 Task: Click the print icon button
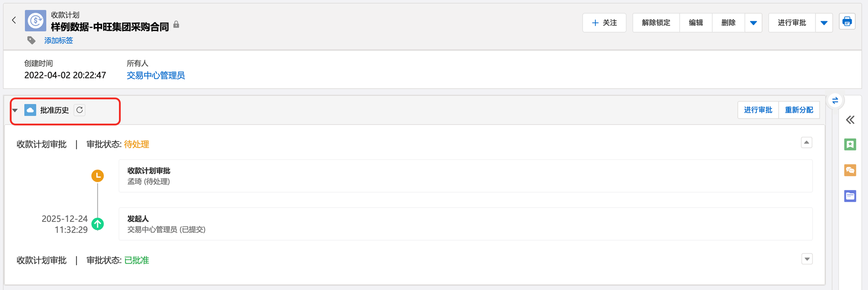pos(847,21)
